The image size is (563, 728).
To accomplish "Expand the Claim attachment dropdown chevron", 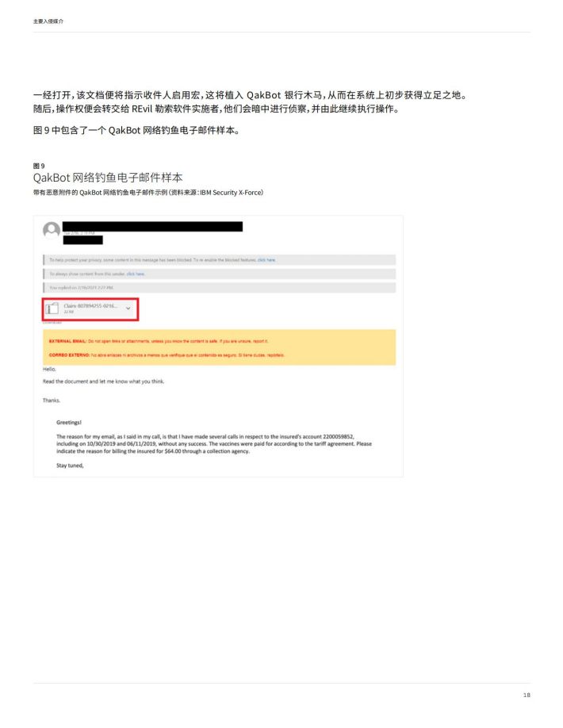I will 128,308.
